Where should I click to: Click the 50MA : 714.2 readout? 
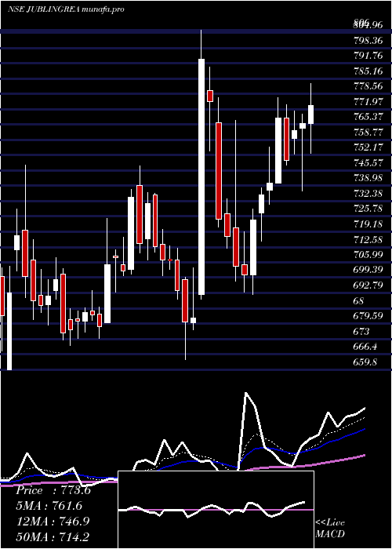pos(53,536)
